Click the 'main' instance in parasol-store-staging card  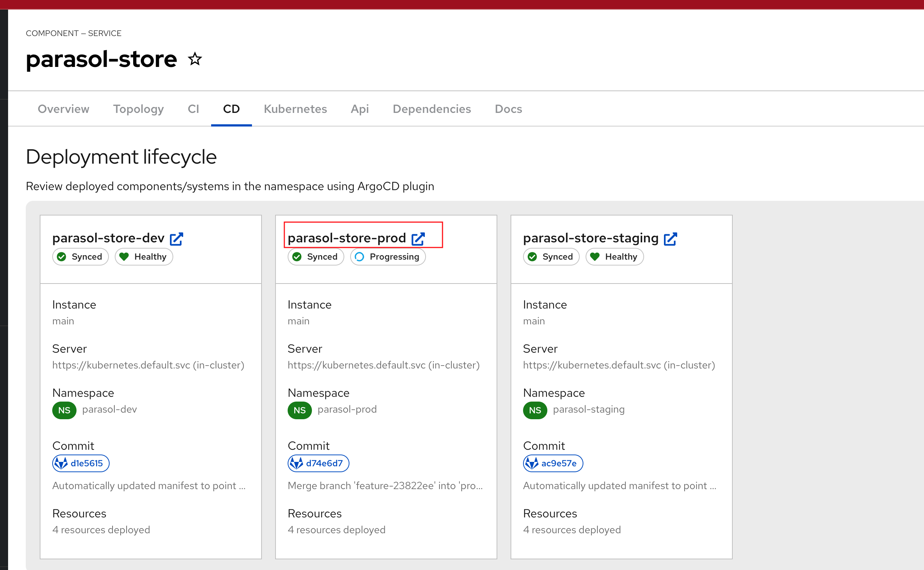coord(533,321)
